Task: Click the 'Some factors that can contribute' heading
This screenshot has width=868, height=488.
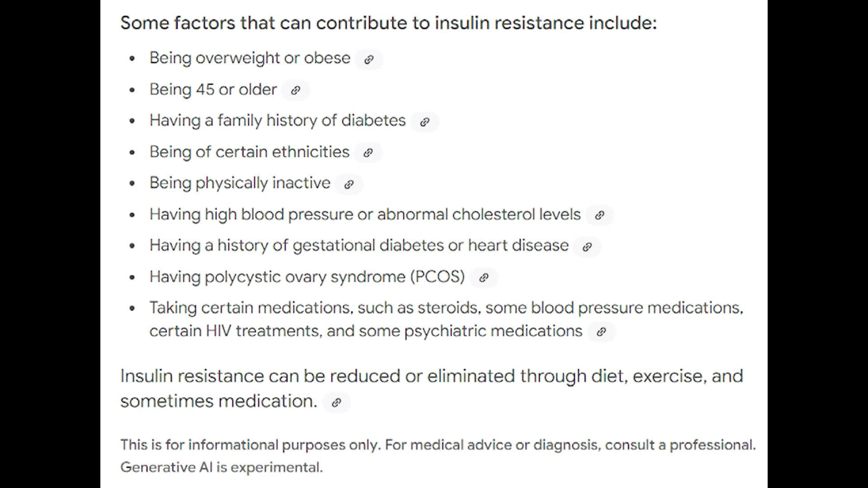Action: click(388, 23)
